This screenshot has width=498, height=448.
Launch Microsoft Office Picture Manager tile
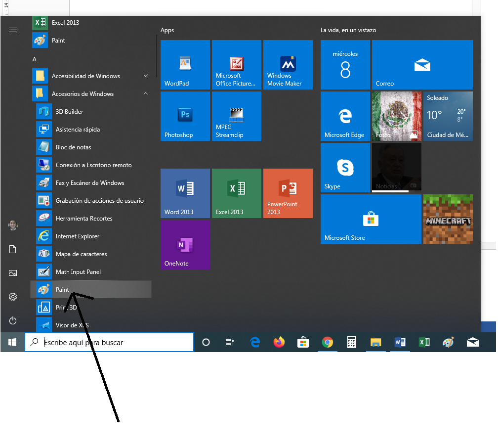click(x=237, y=65)
